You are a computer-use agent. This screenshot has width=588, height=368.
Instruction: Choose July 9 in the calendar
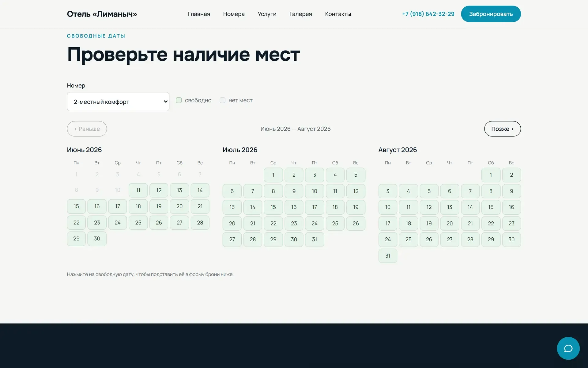[294, 191]
